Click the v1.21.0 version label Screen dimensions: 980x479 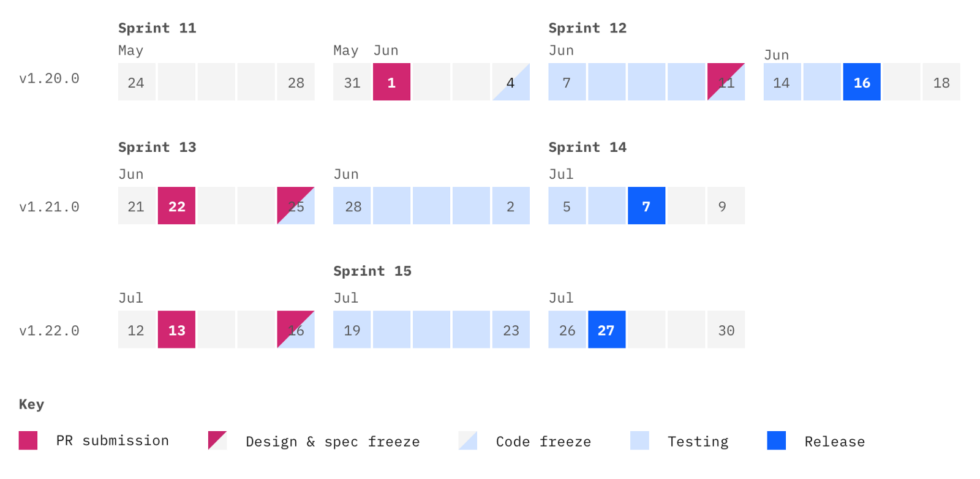pos(50,207)
